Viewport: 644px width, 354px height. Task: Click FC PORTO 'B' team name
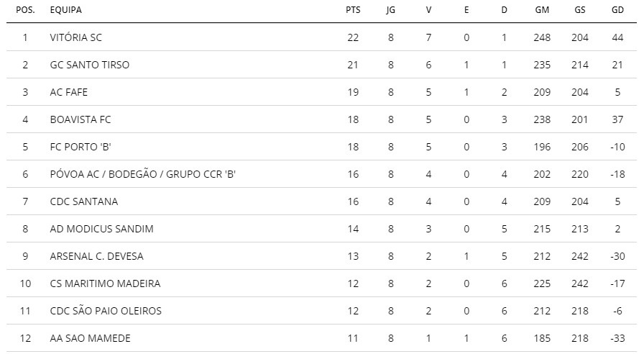coord(80,147)
